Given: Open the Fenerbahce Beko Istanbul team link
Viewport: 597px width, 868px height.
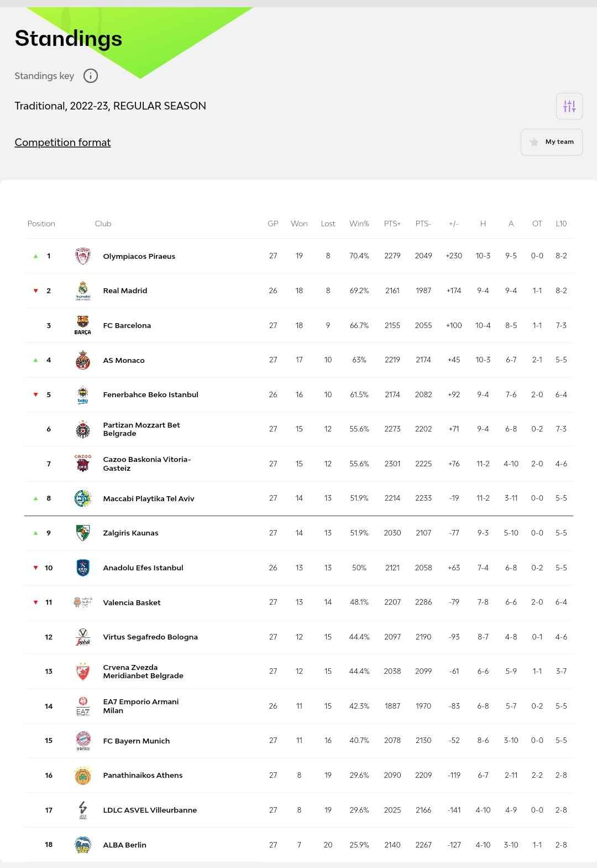Looking at the screenshot, I should 150,394.
